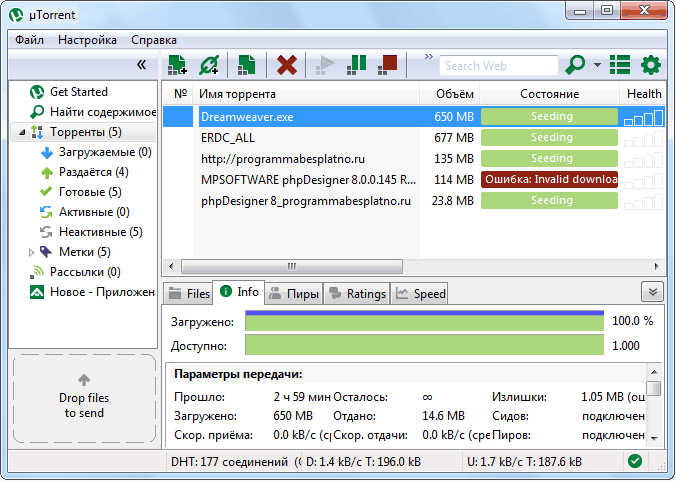
Task: Collapse the Торренты (5) tree node
Action: (x=22, y=132)
